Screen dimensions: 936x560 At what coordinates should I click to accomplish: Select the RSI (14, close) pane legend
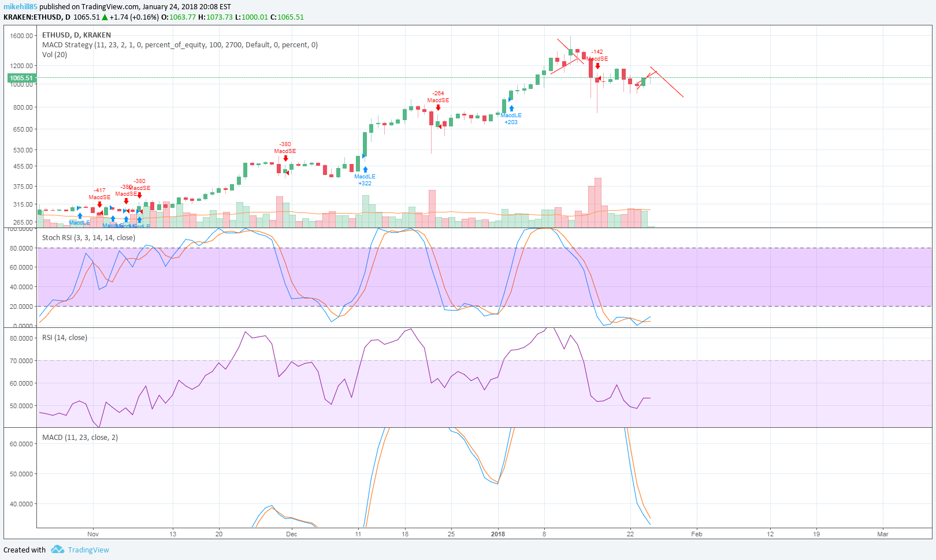tap(65, 338)
